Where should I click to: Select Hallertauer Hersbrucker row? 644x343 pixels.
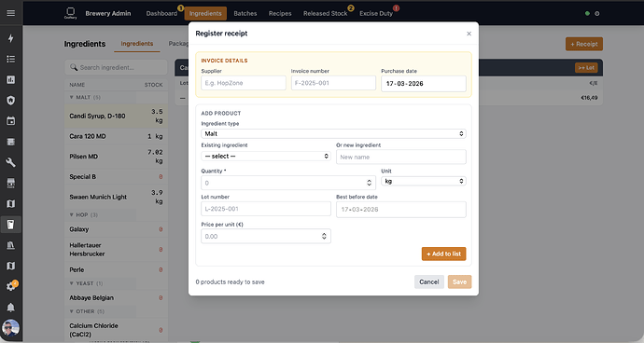[x=117, y=250]
